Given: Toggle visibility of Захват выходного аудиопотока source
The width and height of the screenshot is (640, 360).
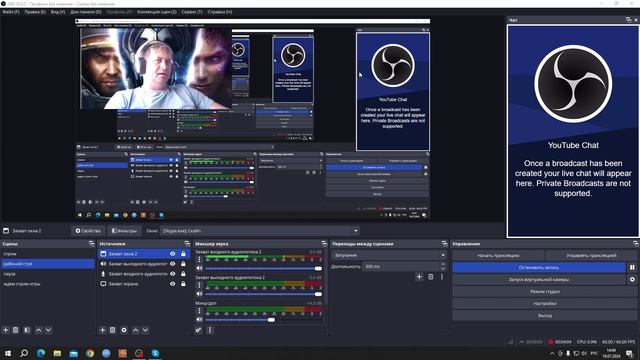Looking at the screenshot, I should pyautogui.click(x=173, y=264).
